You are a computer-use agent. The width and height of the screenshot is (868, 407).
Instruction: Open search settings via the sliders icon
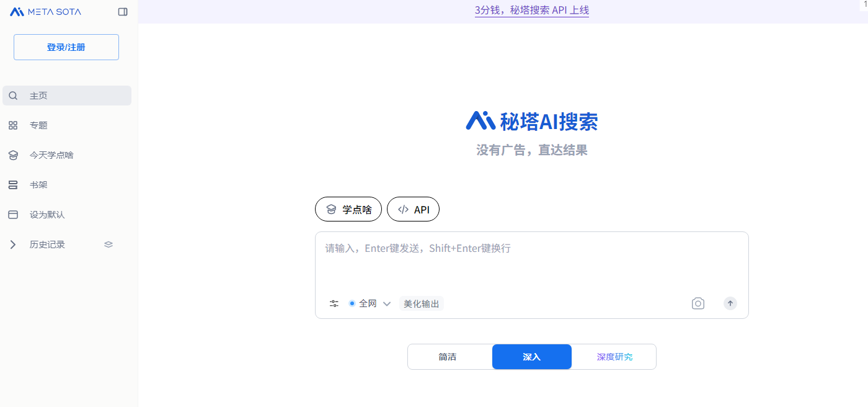tap(334, 303)
